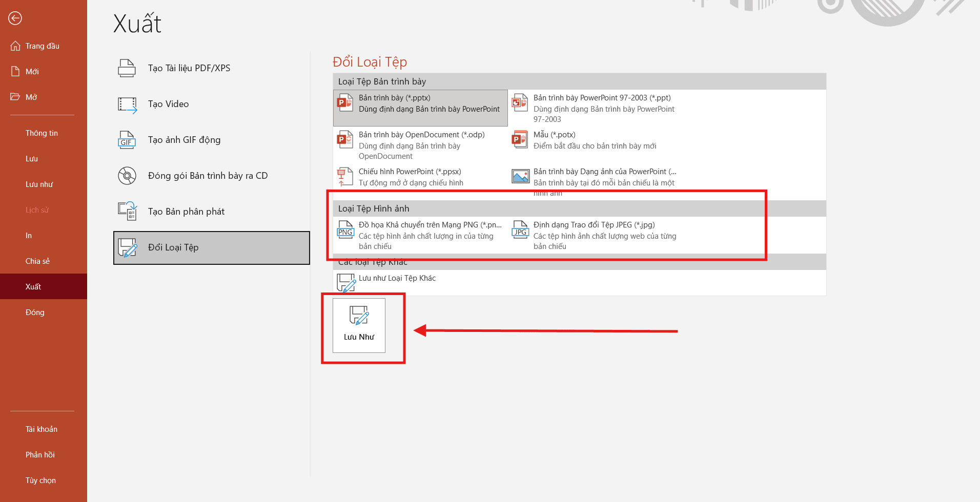Select the Đổi Loại Tệp option
This screenshot has width=980, height=502.
coord(212,248)
